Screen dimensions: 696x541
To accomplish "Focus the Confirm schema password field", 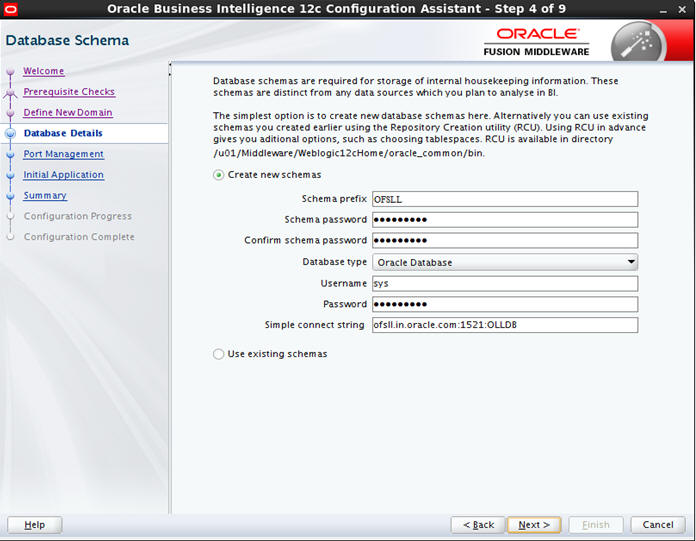I will point(505,241).
